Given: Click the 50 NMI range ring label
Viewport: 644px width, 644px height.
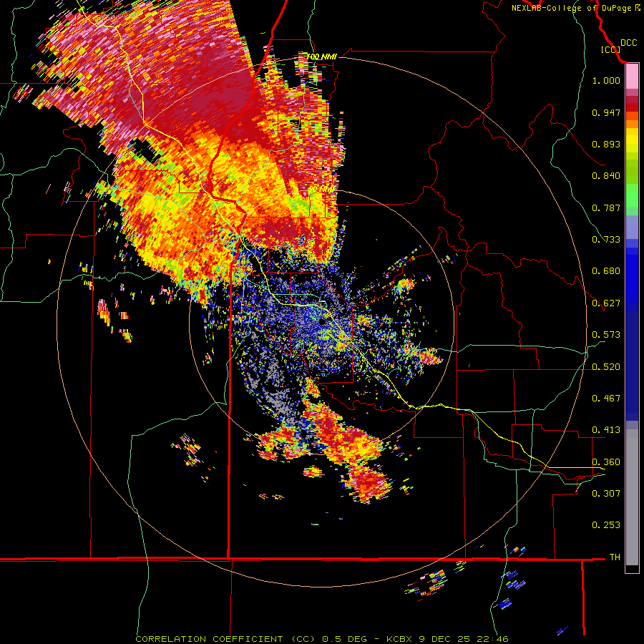Looking at the screenshot, I should pos(321,189).
